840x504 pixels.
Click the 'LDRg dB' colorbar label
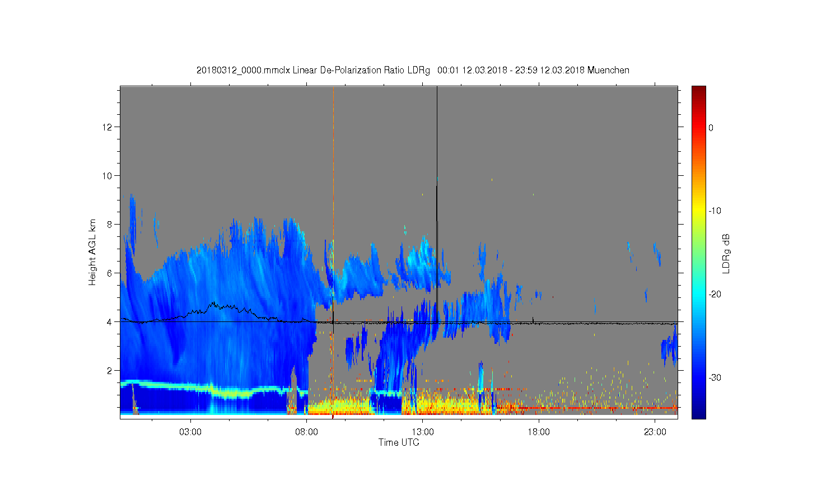click(x=726, y=253)
